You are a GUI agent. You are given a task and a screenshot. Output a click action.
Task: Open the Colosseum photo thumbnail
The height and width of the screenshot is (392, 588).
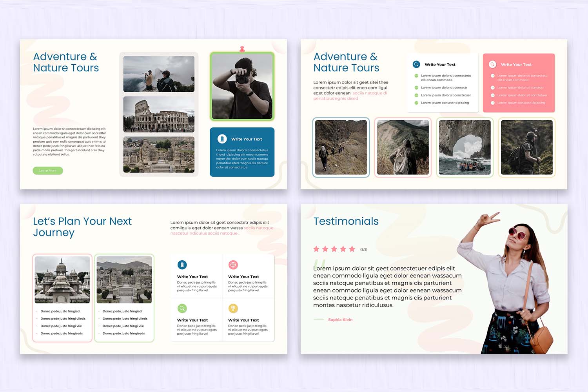159,114
